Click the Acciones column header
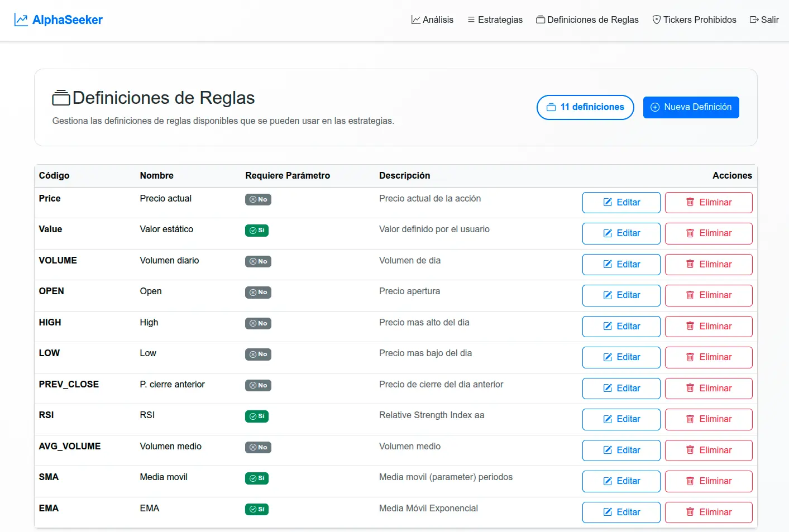 pos(732,176)
